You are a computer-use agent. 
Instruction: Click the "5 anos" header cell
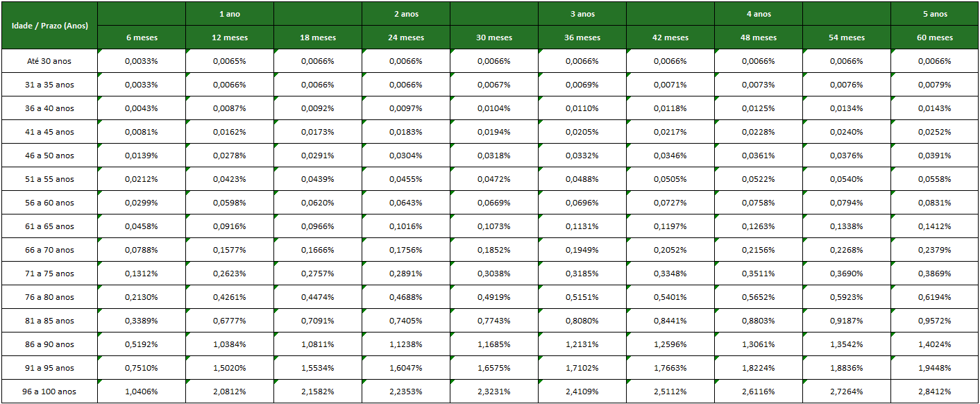point(935,14)
